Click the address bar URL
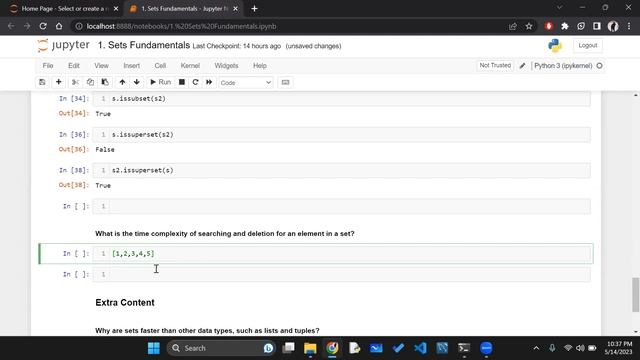This screenshot has height=360, width=640. pyautogui.click(x=181, y=26)
